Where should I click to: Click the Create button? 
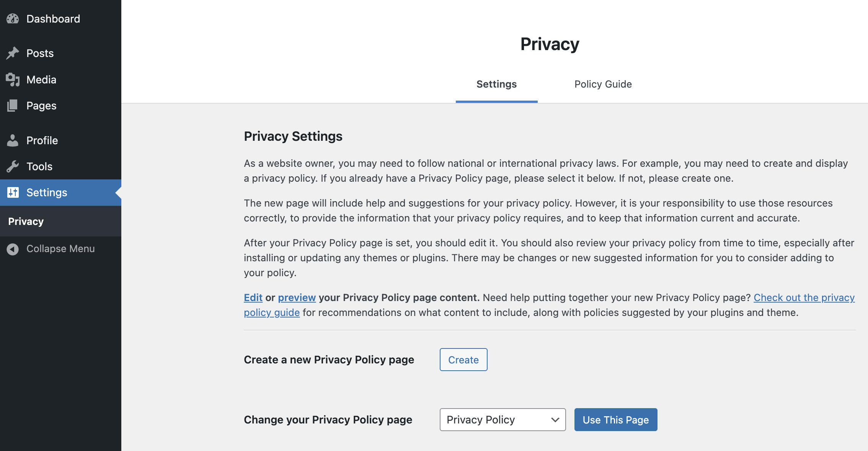pyautogui.click(x=463, y=360)
